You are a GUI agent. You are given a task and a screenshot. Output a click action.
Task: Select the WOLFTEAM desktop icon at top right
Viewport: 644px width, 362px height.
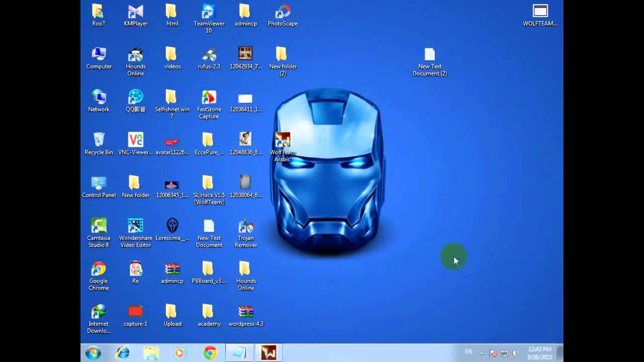point(540,15)
